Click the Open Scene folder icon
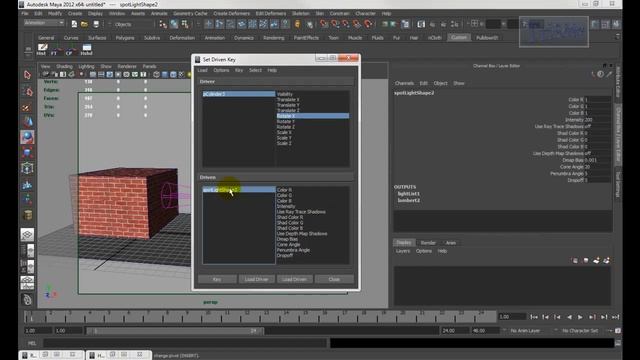The image size is (640, 360). coord(84,24)
